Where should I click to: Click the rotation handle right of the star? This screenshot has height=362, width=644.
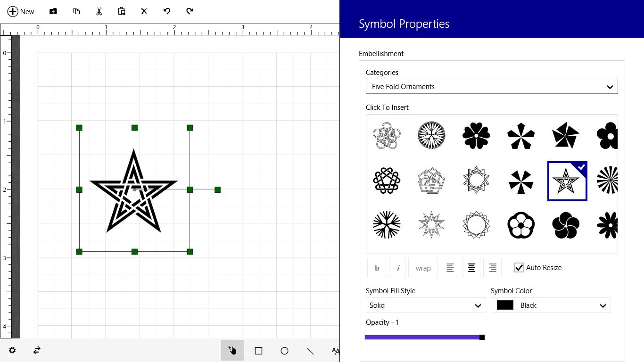click(217, 189)
